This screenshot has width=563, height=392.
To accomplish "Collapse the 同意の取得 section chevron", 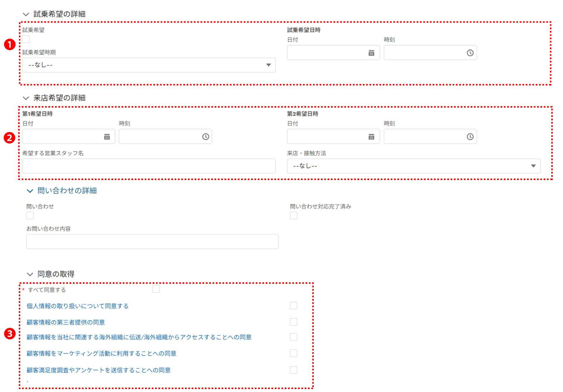I will pyautogui.click(x=30, y=274).
